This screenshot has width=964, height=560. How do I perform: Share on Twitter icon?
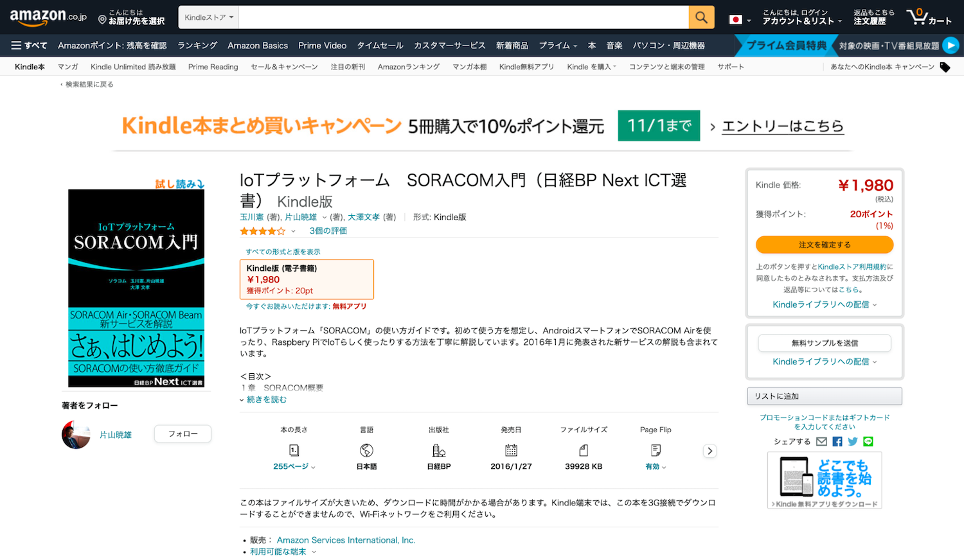pos(853,441)
